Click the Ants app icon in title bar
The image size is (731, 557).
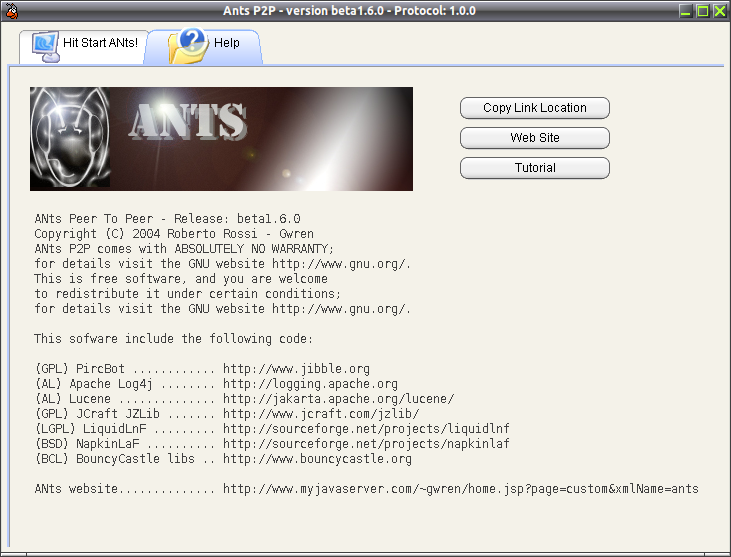[x=11, y=11]
